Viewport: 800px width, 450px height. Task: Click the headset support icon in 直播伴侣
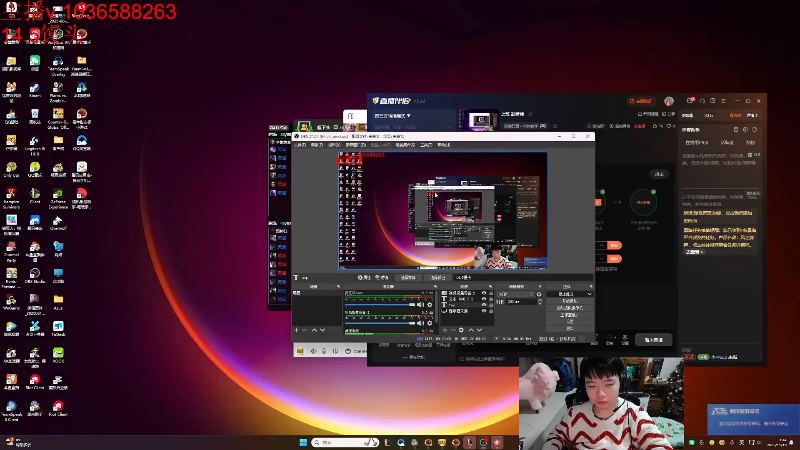tap(702, 101)
